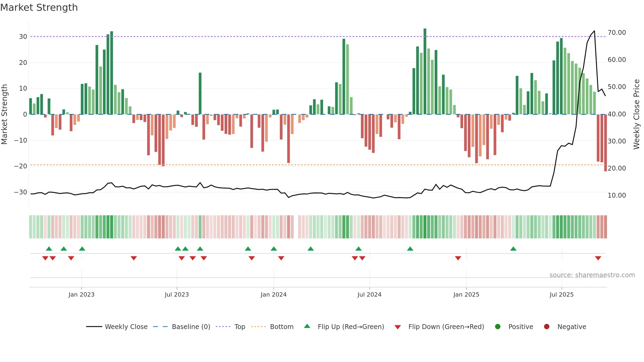
Task: Click the red flip-down marker just before Jan 2025
Action: pyautogui.click(x=458, y=258)
